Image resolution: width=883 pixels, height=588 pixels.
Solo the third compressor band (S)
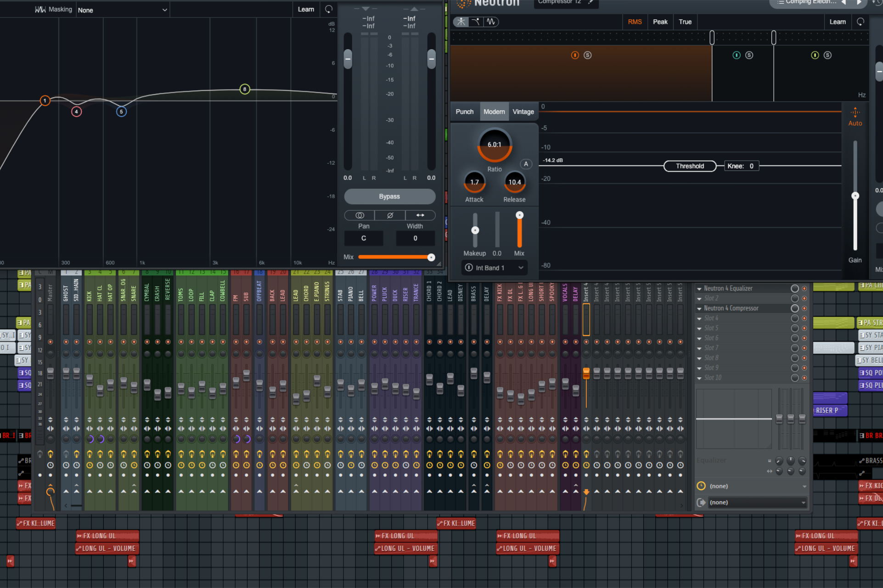tap(827, 55)
